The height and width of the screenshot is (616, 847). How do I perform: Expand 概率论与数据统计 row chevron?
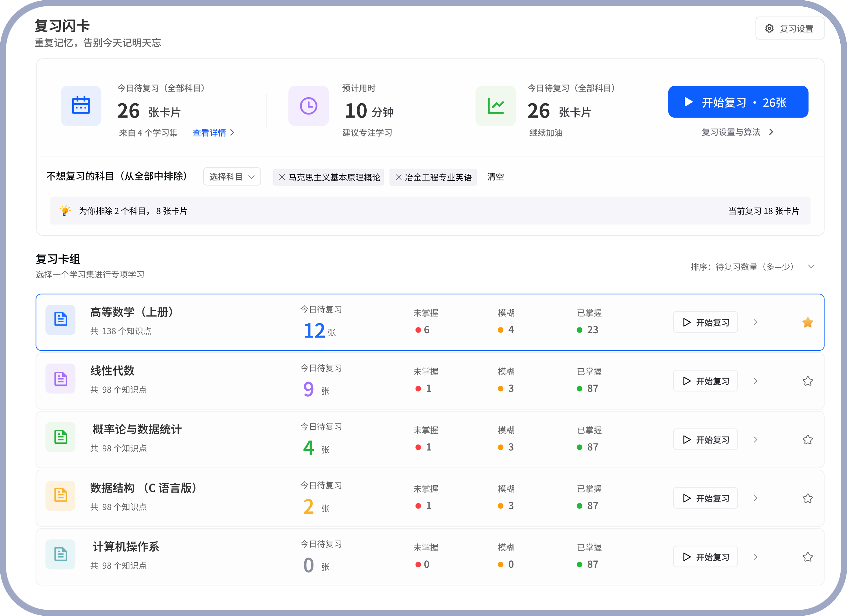[x=755, y=440]
